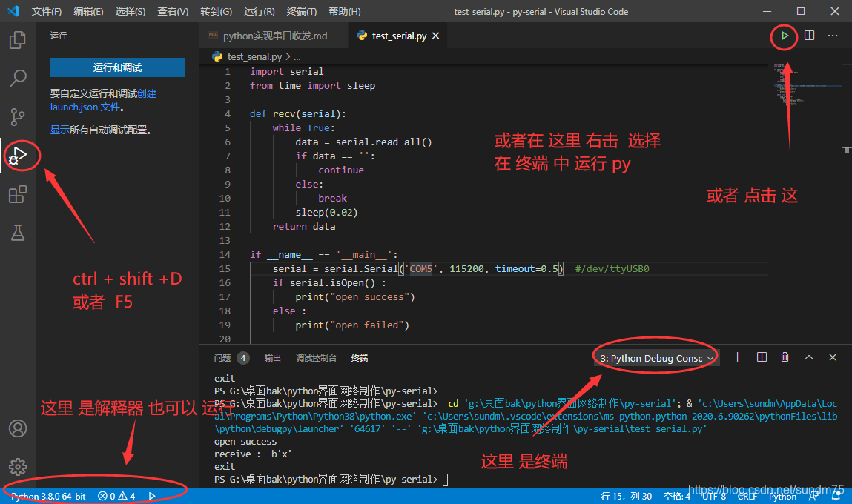The height and width of the screenshot is (504, 852).
Task: Select Python language mode in status bar
Action: [x=782, y=496]
